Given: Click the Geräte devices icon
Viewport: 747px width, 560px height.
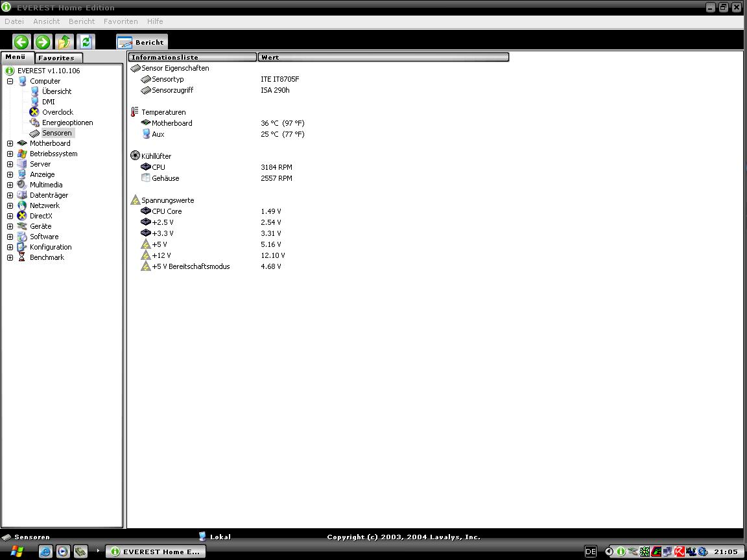Looking at the screenshot, I should click(22, 226).
